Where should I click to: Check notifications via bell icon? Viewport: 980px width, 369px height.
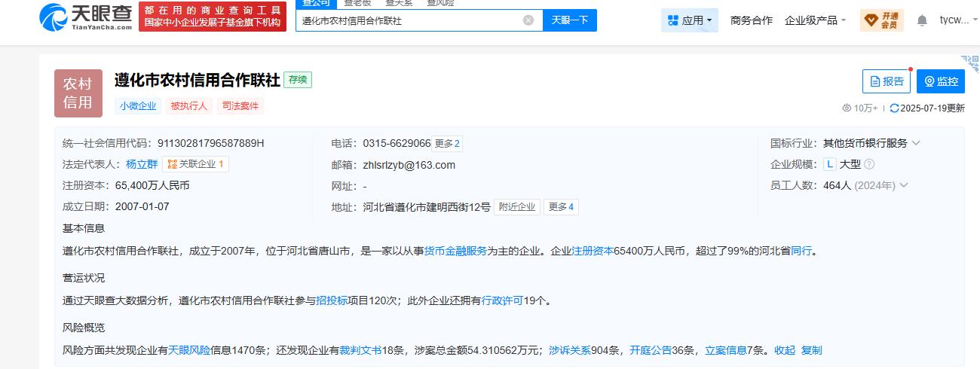point(922,20)
